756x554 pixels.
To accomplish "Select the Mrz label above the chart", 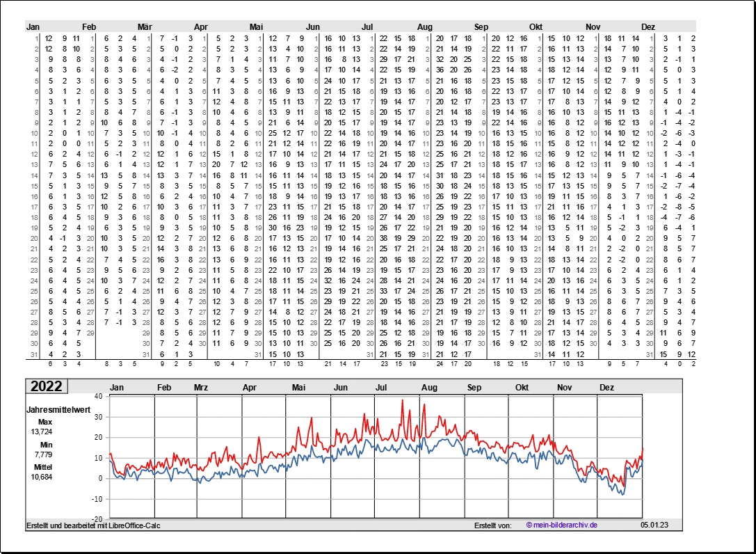I will [x=201, y=388].
